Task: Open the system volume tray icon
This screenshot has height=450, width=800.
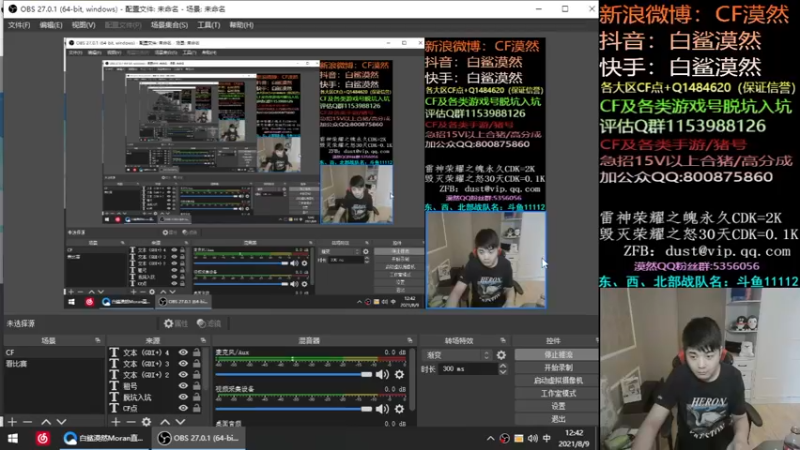Action: pyautogui.click(x=533, y=438)
